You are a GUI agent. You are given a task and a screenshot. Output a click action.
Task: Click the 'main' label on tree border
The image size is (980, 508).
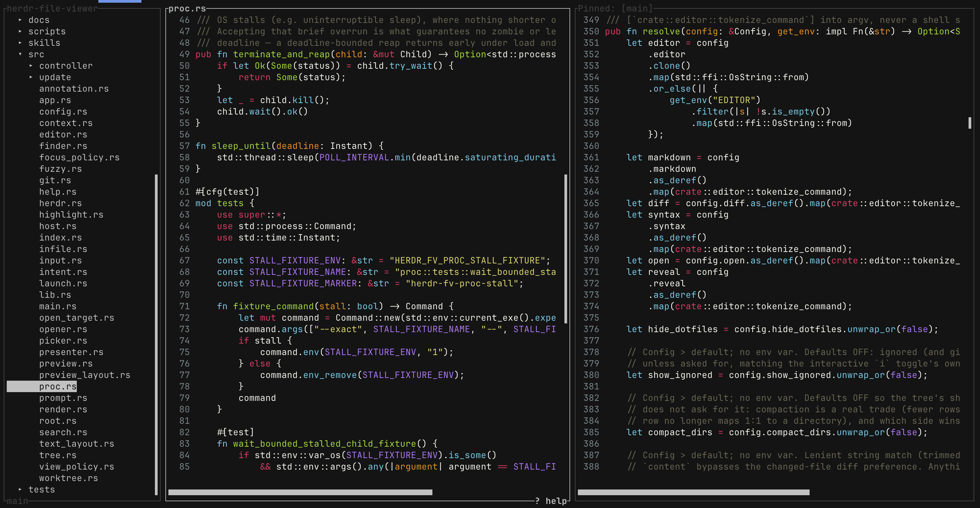pos(18,501)
